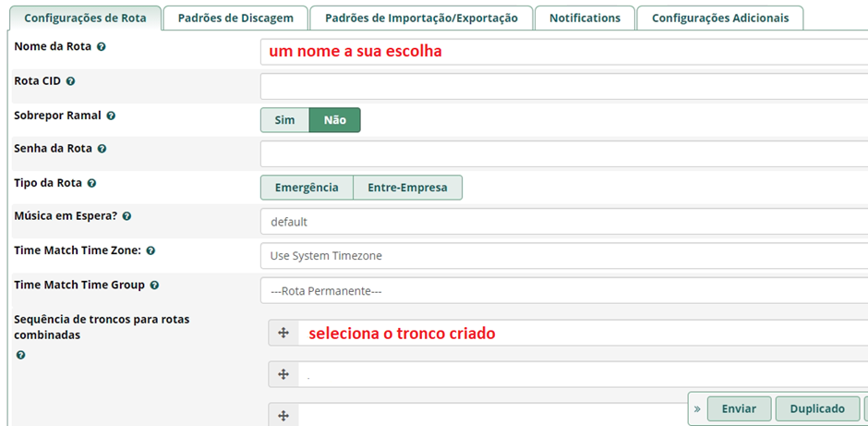Click help icon for Time Match Time Zone

click(151, 250)
